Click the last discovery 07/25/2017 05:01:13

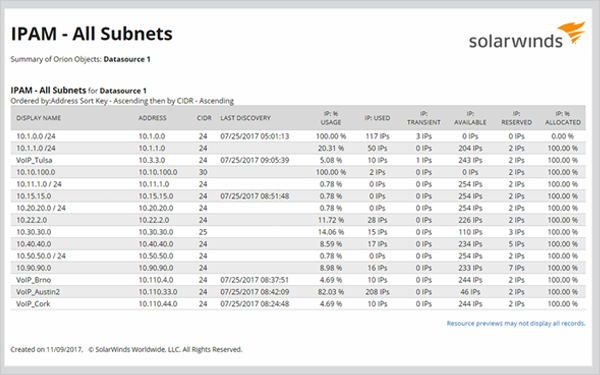click(x=254, y=136)
